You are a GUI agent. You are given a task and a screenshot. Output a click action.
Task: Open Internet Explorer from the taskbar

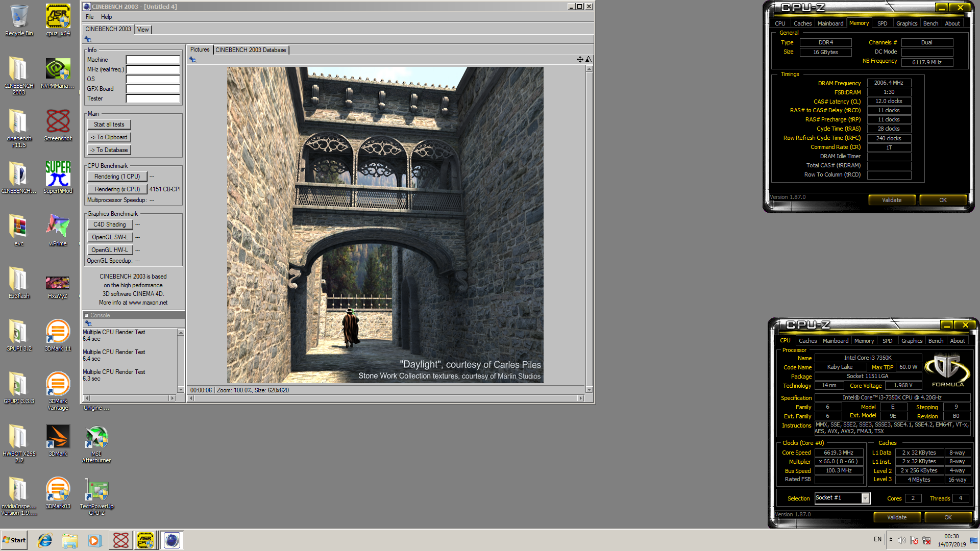(45, 540)
